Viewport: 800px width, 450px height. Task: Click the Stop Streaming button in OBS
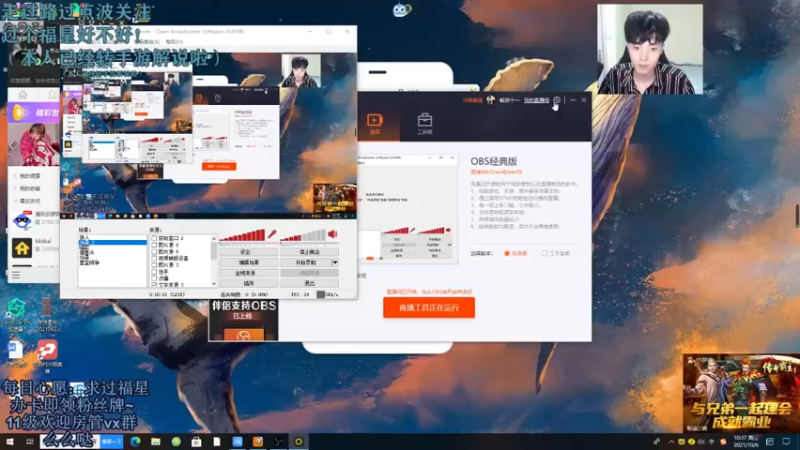[309, 252]
